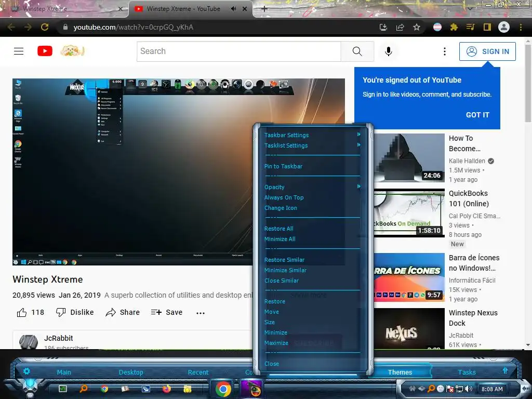Click the volume speaker icon in system tray
The height and width of the screenshot is (399, 532).
pos(469,389)
